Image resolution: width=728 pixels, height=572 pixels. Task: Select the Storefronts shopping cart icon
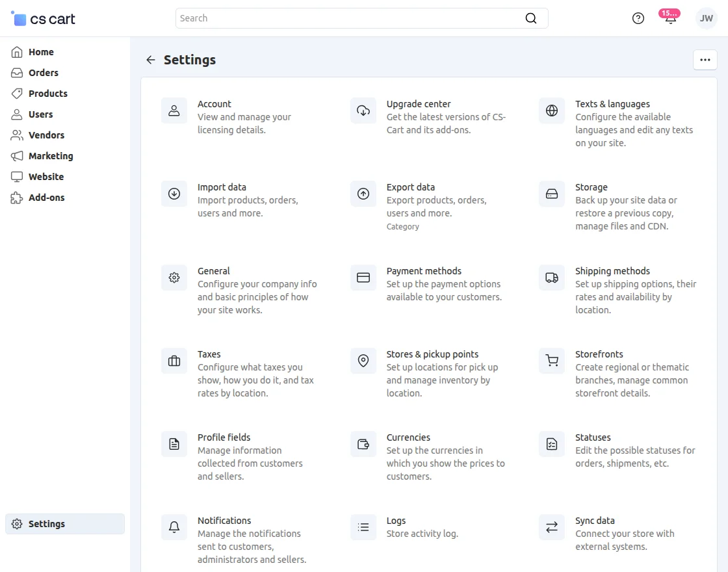click(552, 361)
